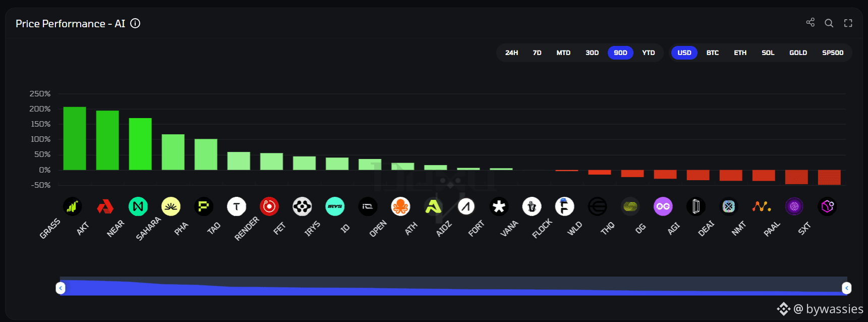Select the orange NMT token logo

tap(762, 206)
